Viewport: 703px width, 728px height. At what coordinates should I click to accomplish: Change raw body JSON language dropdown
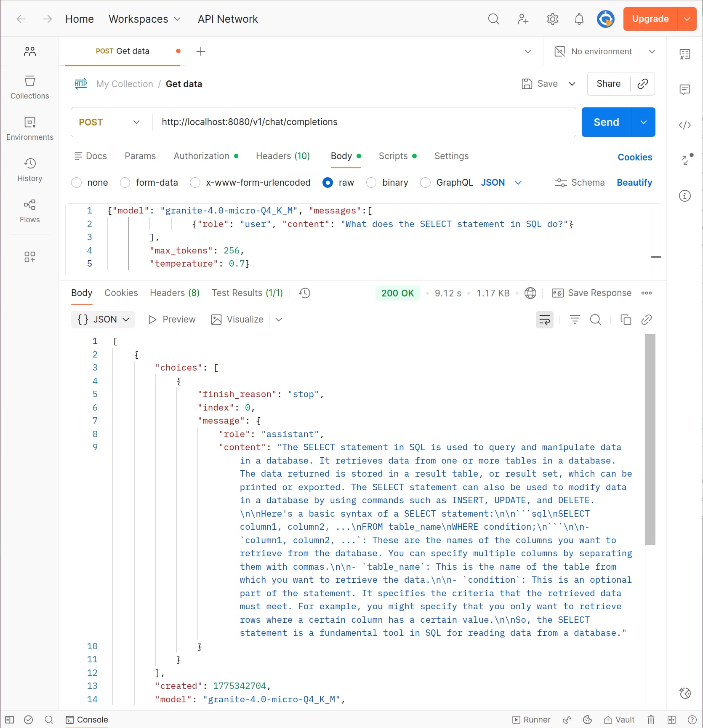(501, 183)
